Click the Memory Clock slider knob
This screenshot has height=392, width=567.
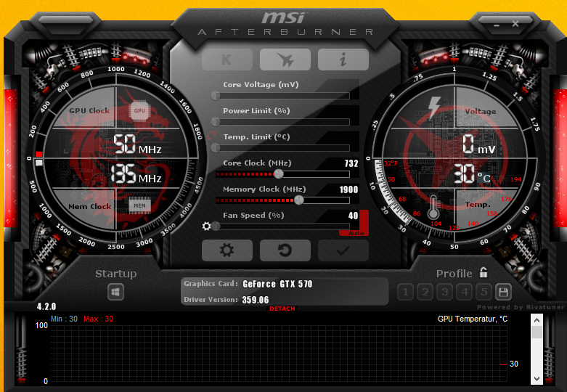[298, 200]
